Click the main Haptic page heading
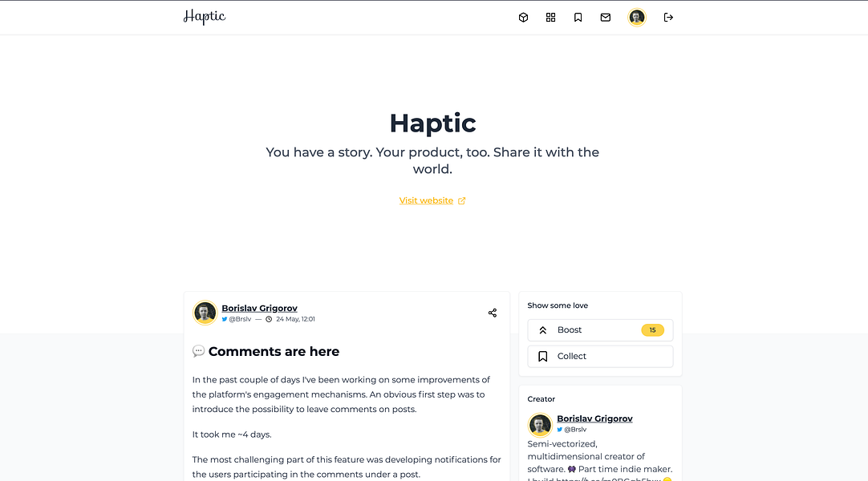 tap(432, 123)
